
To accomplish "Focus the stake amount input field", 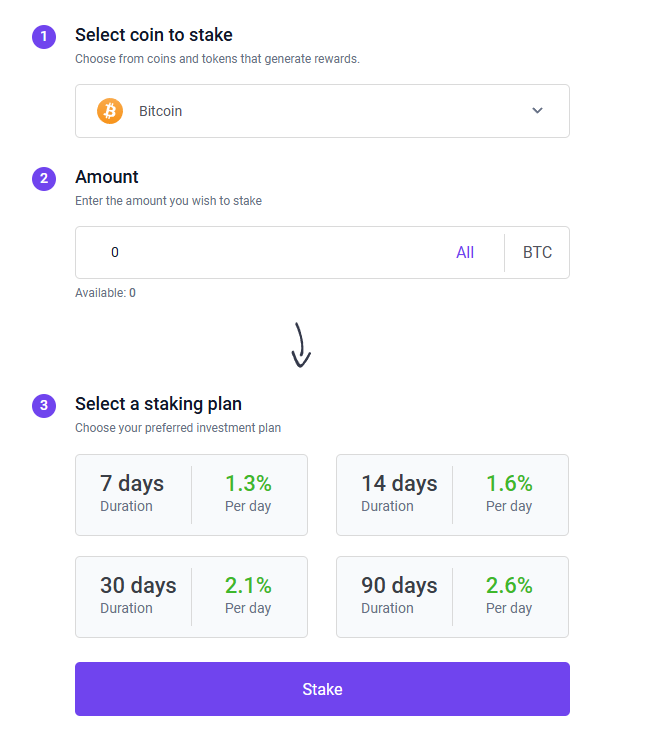I will coord(260,253).
